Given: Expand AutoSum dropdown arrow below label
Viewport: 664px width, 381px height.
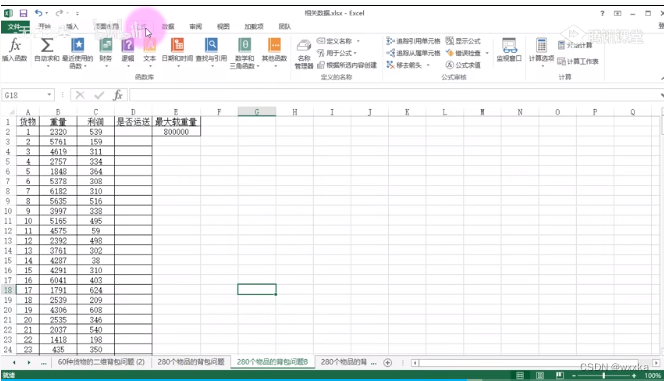Looking at the screenshot, I should click(x=47, y=66).
